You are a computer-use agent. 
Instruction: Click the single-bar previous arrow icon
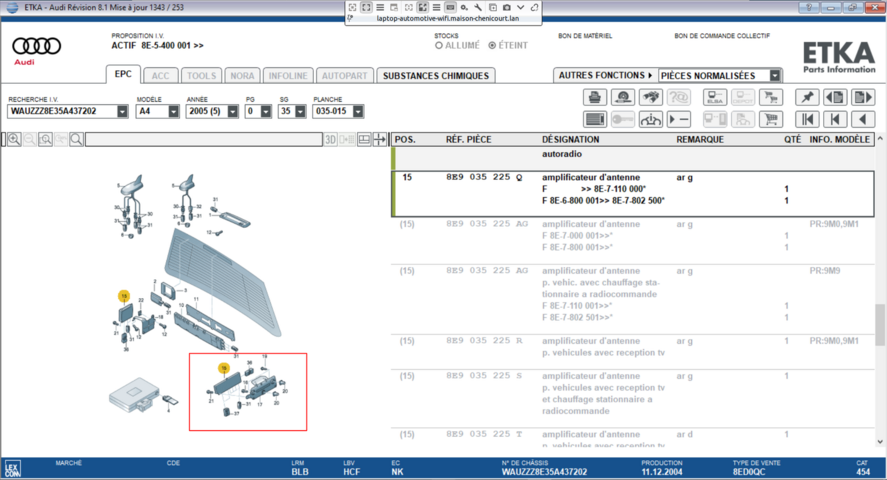pyautogui.click(x=835, y=119)
